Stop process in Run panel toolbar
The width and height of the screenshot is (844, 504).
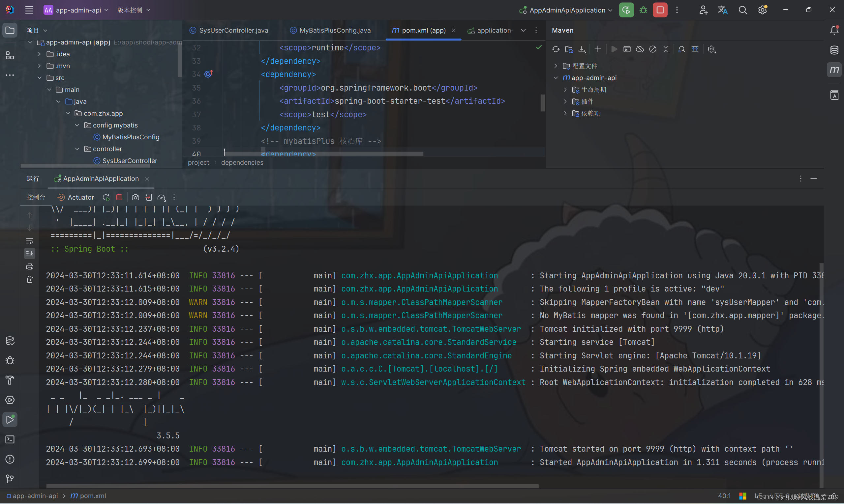pyautogui.click(x=119, y=197)
